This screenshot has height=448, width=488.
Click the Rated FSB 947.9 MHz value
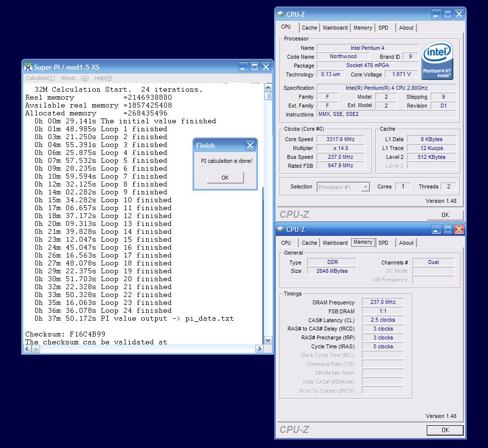pos(340,166)
